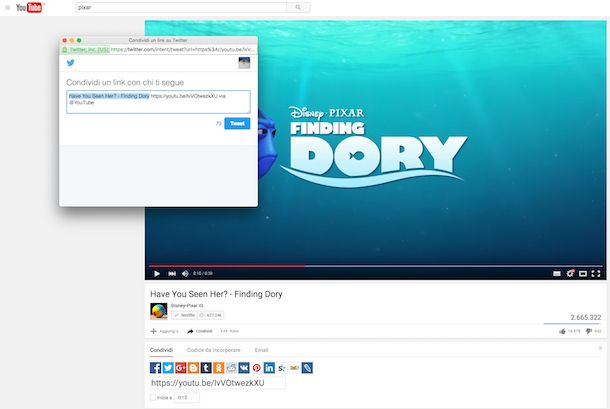610x409 pixels.
Task: Click the Have You Seen Her? video title
Action: point(216,294)
